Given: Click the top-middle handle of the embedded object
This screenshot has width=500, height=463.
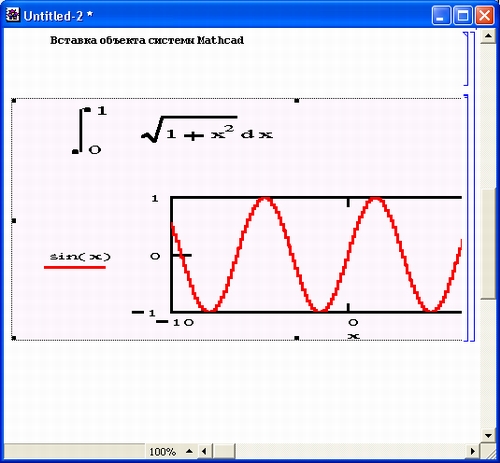Looking at the screenshot, I should [297, 100].
